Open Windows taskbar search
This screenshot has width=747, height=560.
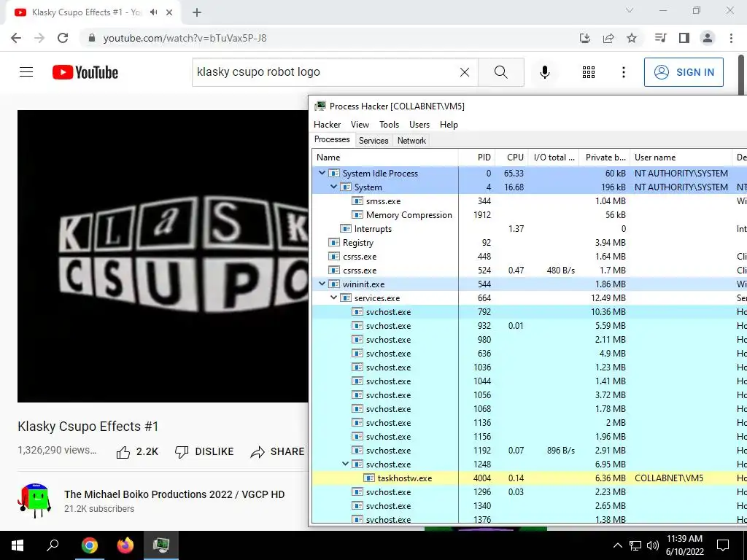point(53,545)
